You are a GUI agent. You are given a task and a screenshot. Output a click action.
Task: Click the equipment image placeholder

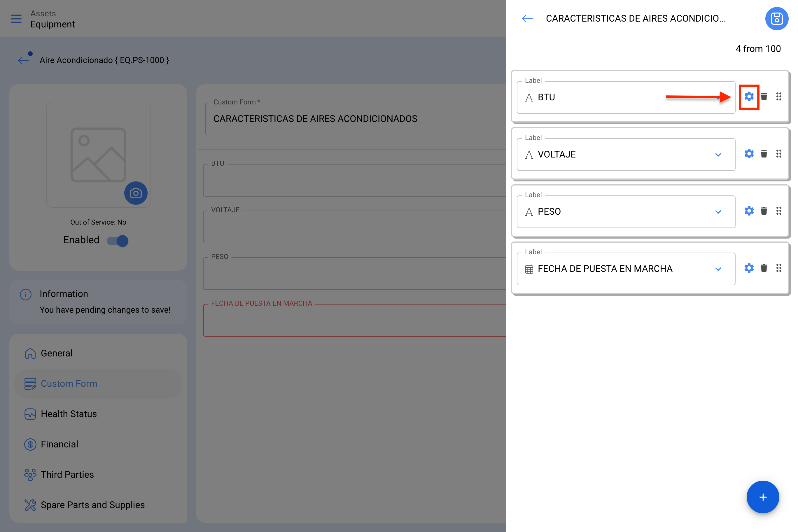[x=98, y=155]
